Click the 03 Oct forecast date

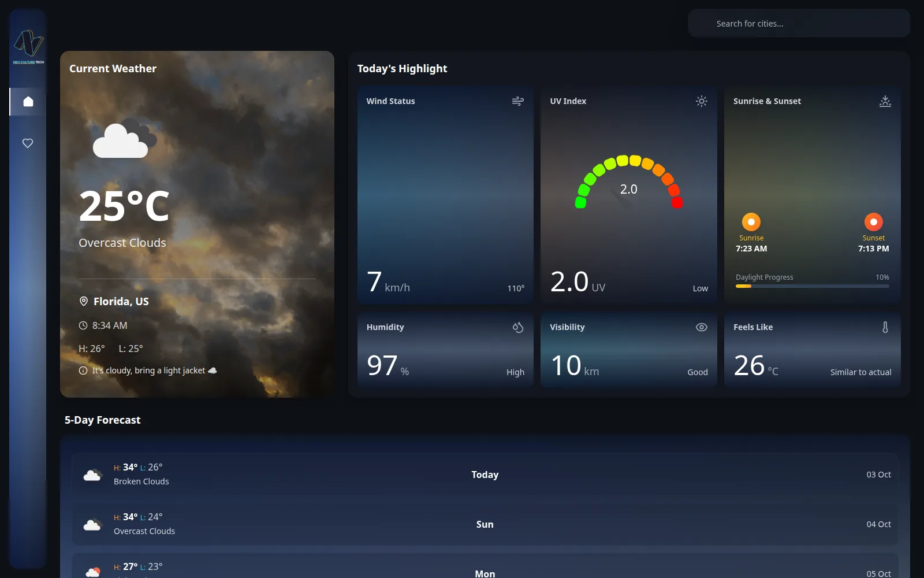click(x=878, y=475)
